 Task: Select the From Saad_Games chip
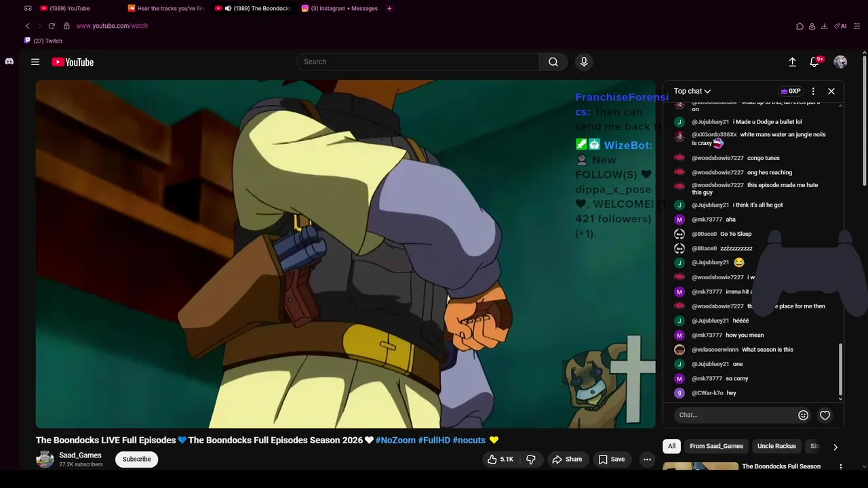(x=716, y=446)
